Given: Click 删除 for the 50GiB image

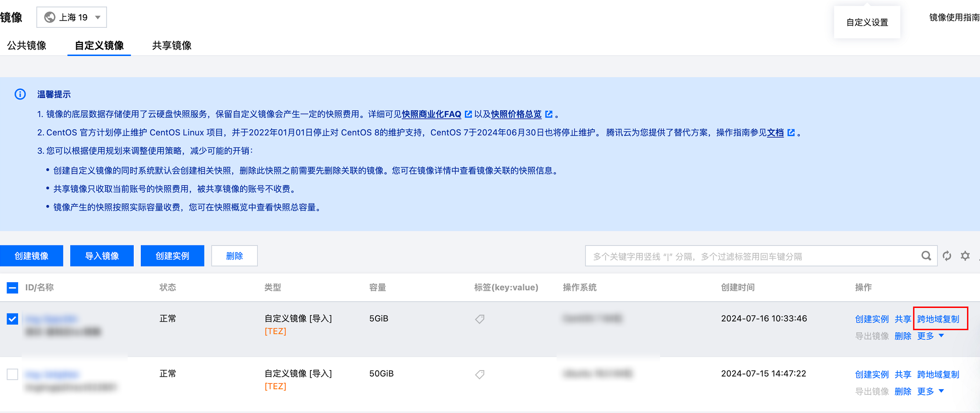Looking at the screenshot, I should [x=903, y=392].
